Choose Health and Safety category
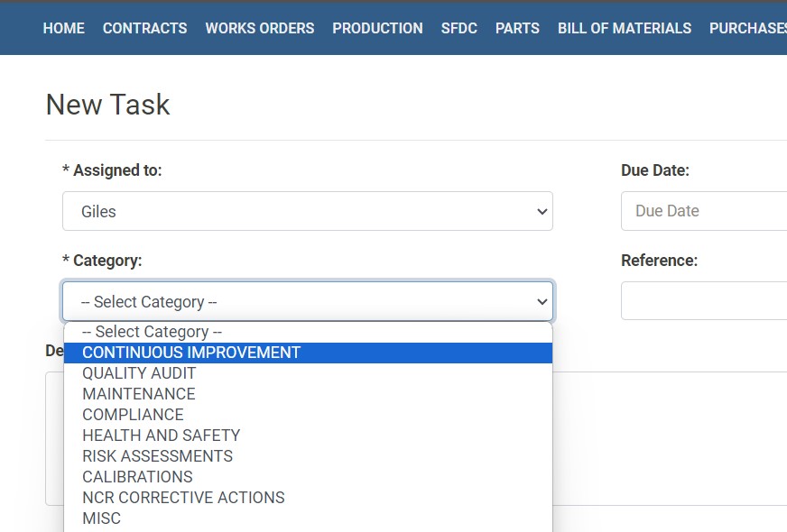787x532 pixels. point(161,436)
